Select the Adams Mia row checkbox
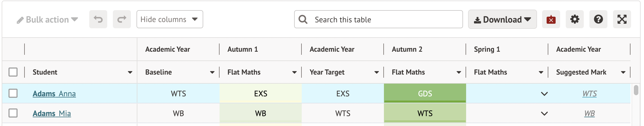The image size is (644, 126). pos(13,113)
